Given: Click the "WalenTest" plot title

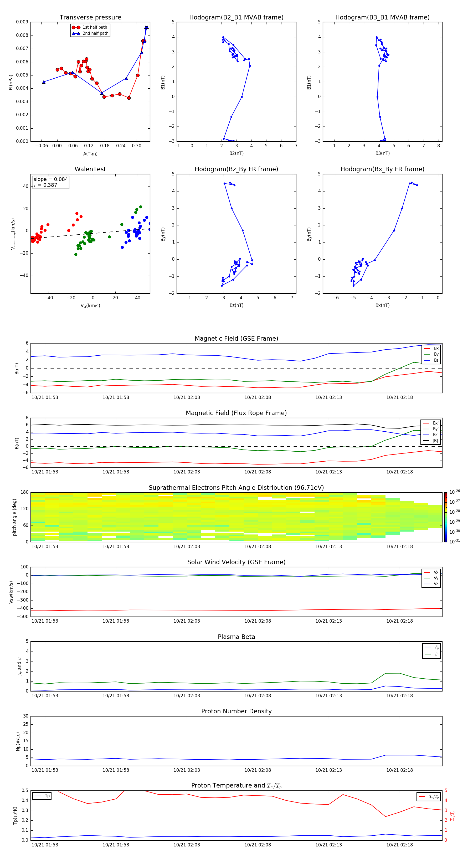Looking at the screenshot, I should point(90,169).
